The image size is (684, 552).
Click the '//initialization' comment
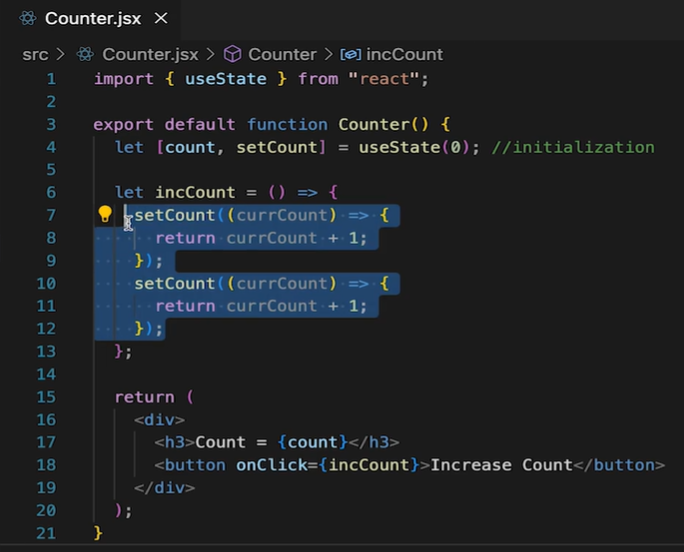(x=573, y=147)
